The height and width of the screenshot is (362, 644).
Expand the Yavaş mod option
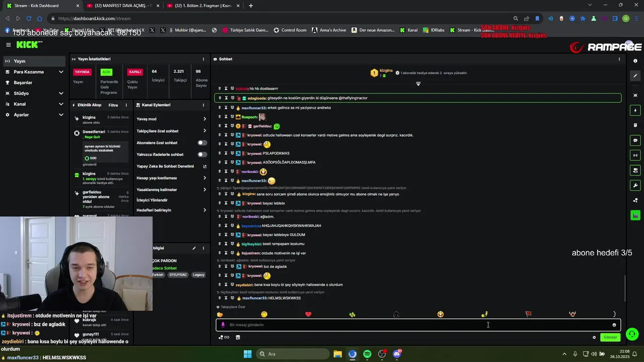[172, 119]
